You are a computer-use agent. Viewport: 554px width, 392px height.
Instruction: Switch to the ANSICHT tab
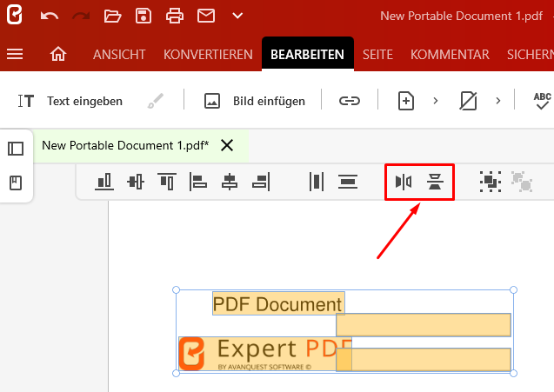pyautogui.click(x=119, y=55)
